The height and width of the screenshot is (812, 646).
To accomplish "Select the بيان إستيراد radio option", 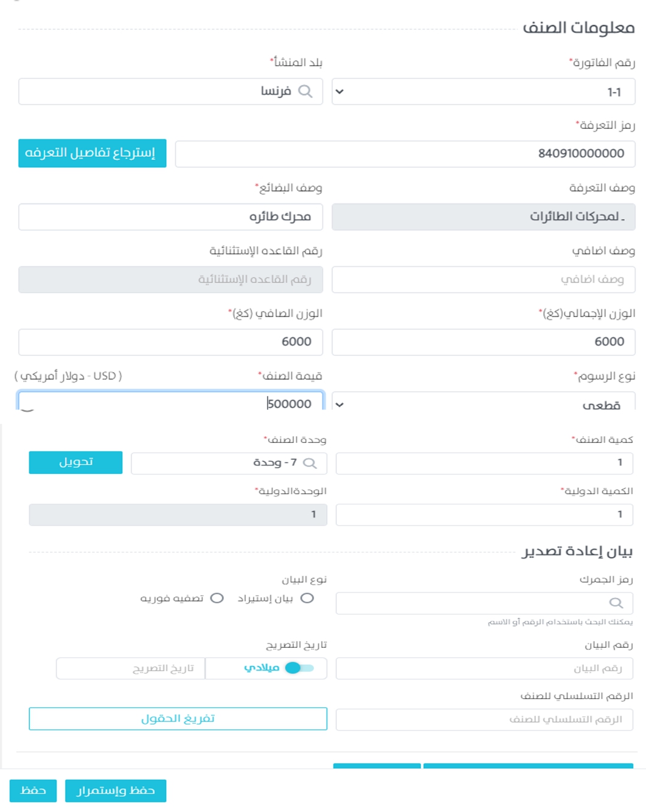I will tap(307, 599).
